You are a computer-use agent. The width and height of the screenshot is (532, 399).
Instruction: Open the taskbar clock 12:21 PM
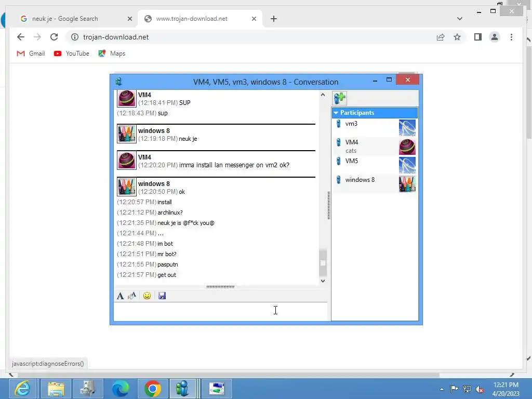click(x=506, y=389)
